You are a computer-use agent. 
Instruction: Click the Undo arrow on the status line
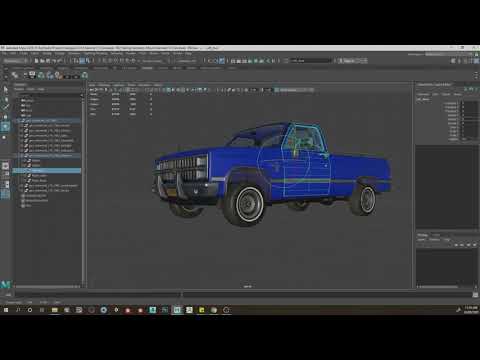click(54, 61)
